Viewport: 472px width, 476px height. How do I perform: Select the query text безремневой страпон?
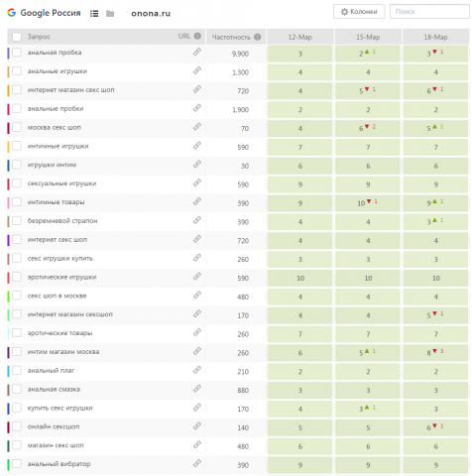[62, 220]
